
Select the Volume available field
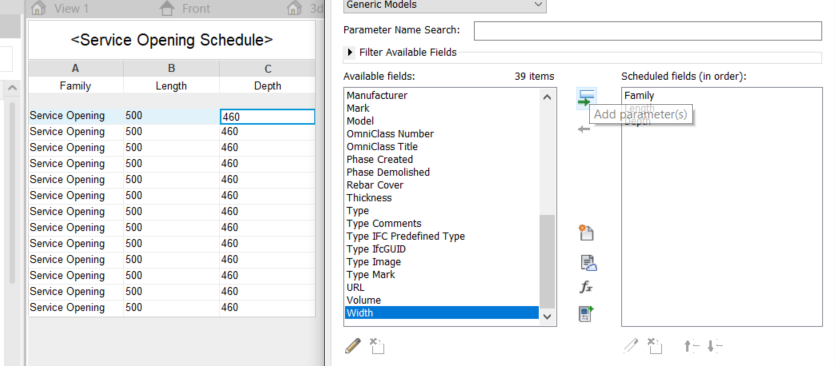click(364, 300)
